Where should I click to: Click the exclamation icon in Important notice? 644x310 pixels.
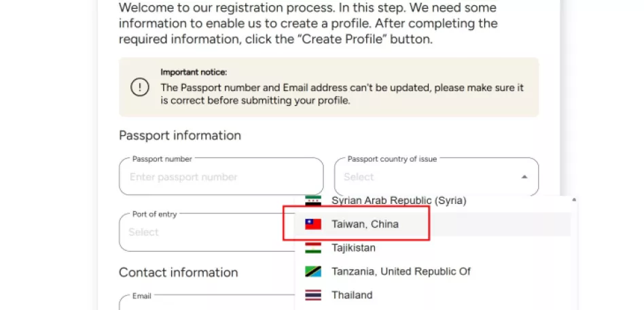pos(140,87)
